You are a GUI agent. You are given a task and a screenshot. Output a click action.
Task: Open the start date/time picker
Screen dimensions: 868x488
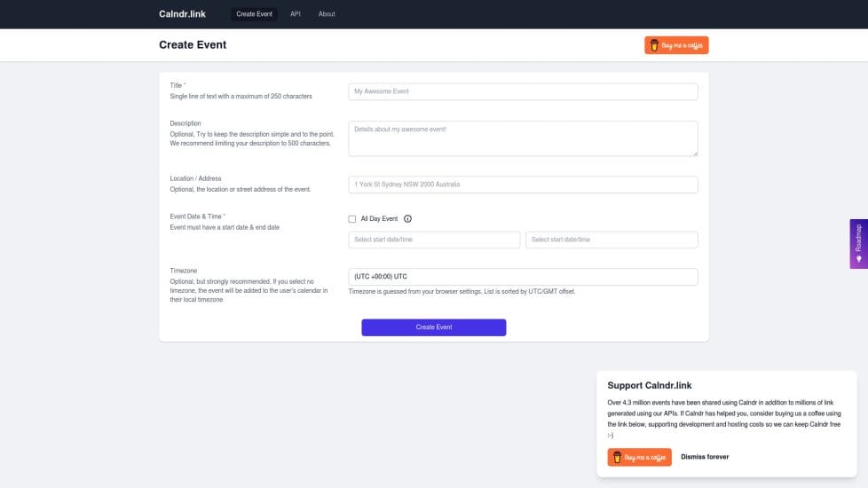tap(434, 240)
